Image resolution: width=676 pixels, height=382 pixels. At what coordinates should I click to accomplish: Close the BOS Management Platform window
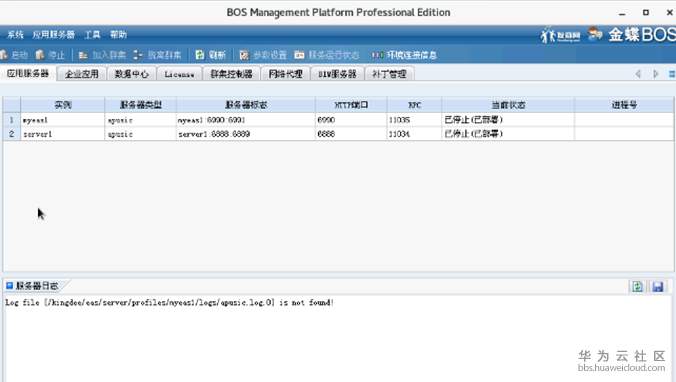[x=670, y=13]
